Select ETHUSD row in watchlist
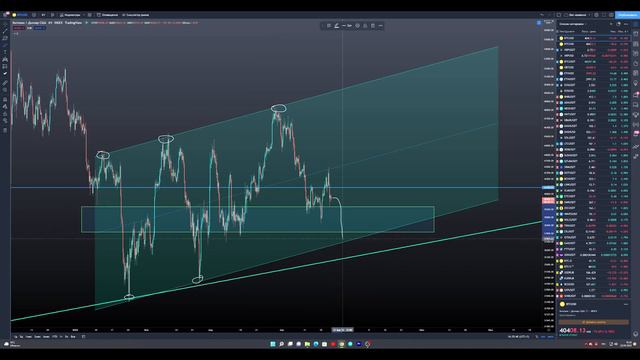 593,73
